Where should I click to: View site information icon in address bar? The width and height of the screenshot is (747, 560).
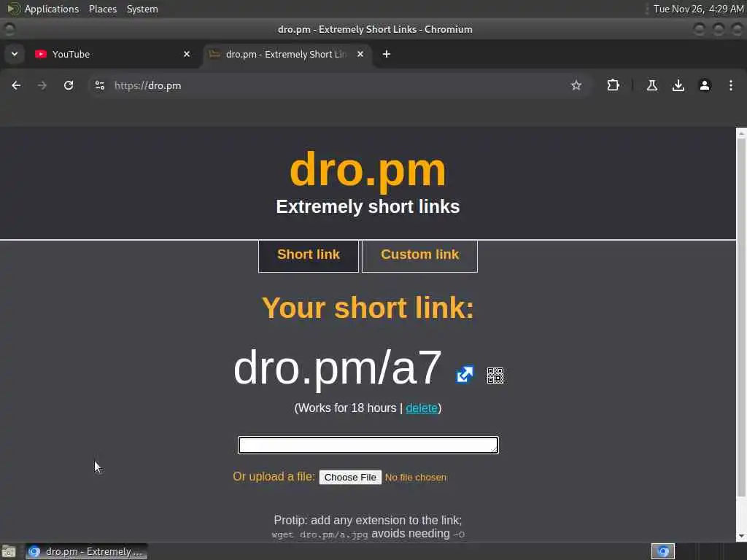point(99,85)
